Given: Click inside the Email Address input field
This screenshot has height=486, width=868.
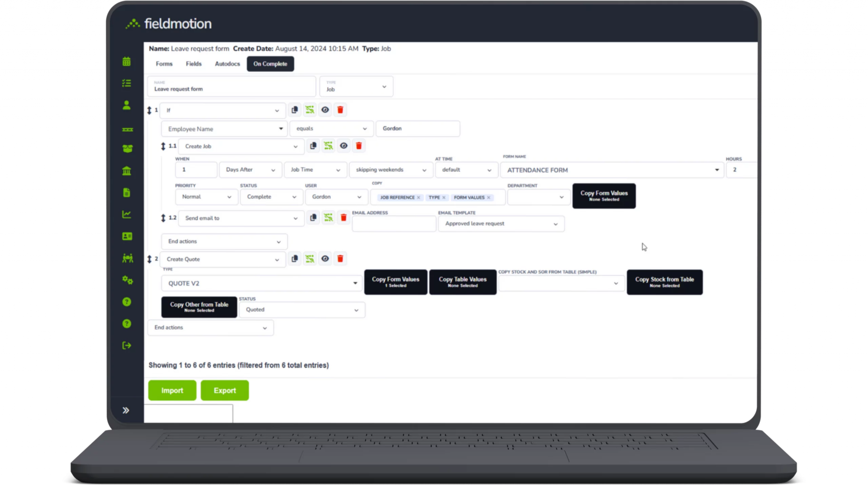Looking at the screenshot, I should tap(394, 223).
